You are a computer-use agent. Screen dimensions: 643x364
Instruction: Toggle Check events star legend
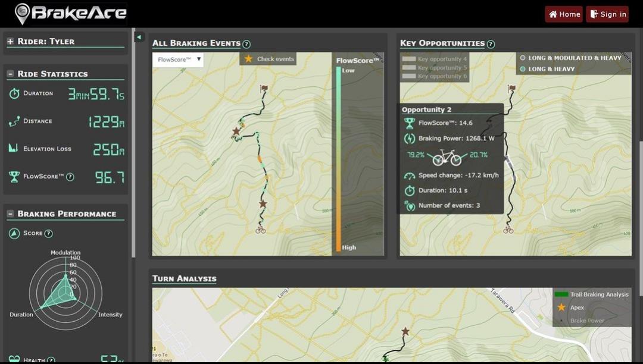tap(269, 59)
